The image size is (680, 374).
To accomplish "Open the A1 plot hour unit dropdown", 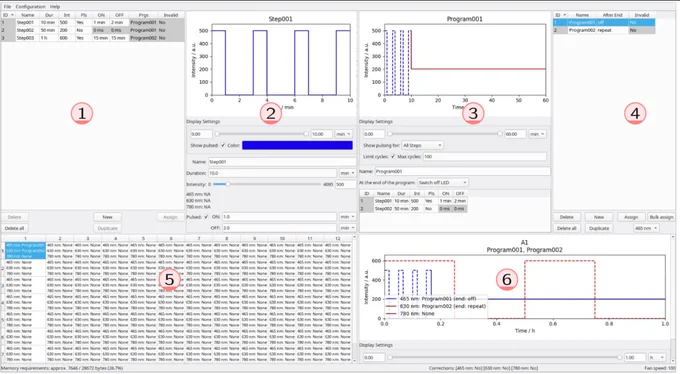I will (x=657, y=358).
